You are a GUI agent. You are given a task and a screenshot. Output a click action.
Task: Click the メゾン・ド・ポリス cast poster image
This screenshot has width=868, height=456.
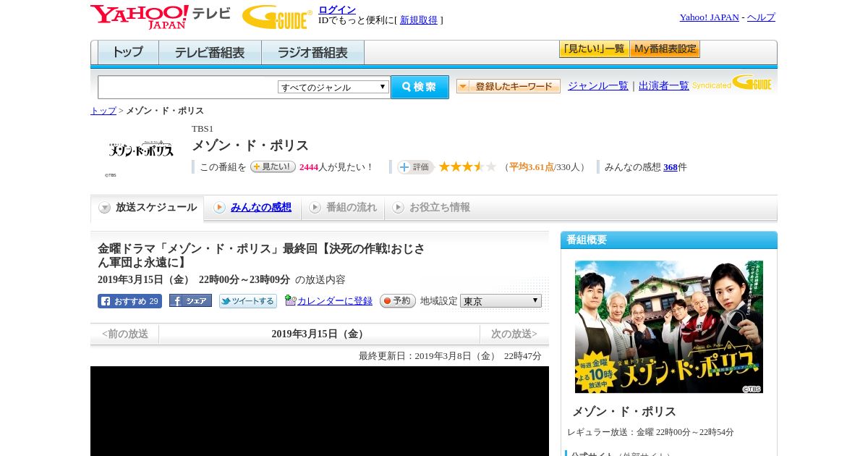tap(669, 327)
